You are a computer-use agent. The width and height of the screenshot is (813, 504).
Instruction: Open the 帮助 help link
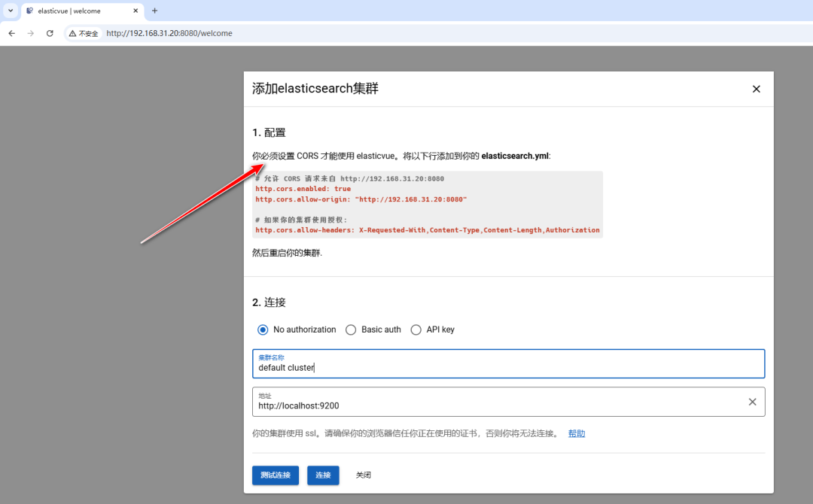click(x=577, y=433)
